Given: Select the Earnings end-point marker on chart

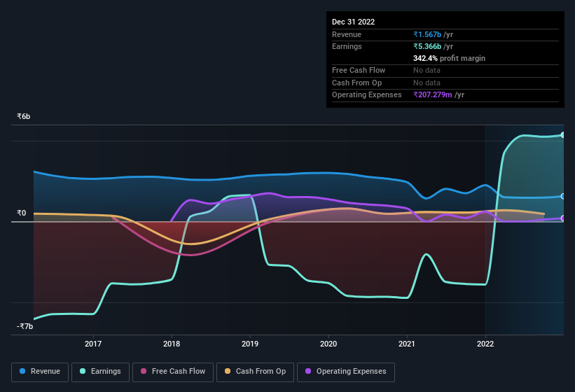Looking at the screenshot, I should (563, 135).
